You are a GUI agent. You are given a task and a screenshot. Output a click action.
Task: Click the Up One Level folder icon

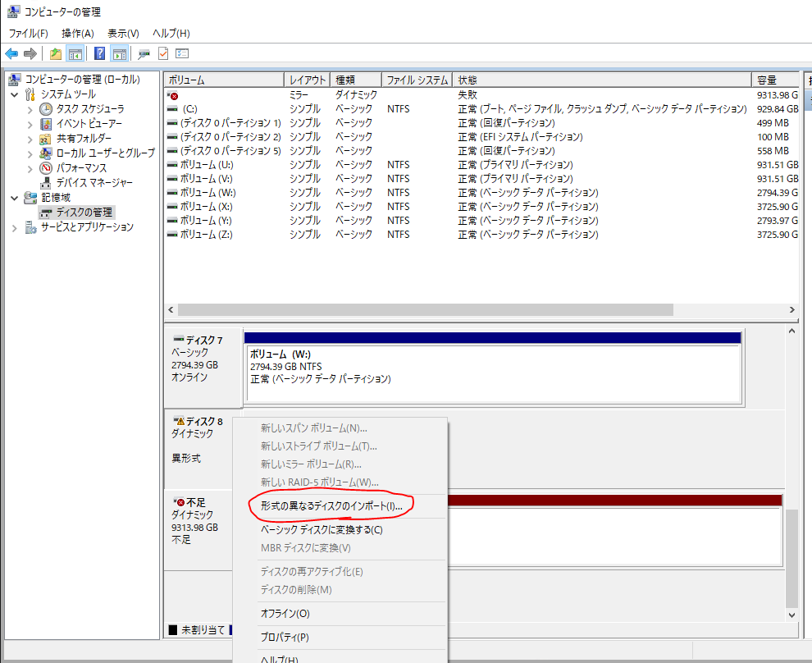point(56,53)
